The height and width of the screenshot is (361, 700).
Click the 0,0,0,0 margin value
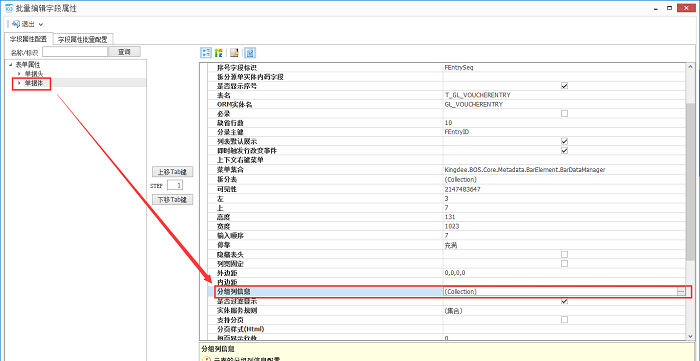(x=455, y=273)
